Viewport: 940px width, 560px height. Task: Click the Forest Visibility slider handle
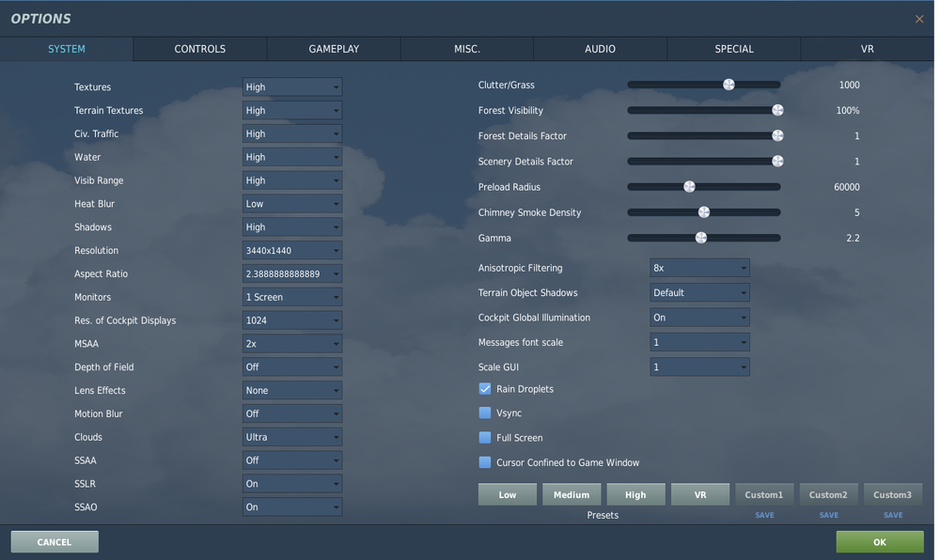777,110
